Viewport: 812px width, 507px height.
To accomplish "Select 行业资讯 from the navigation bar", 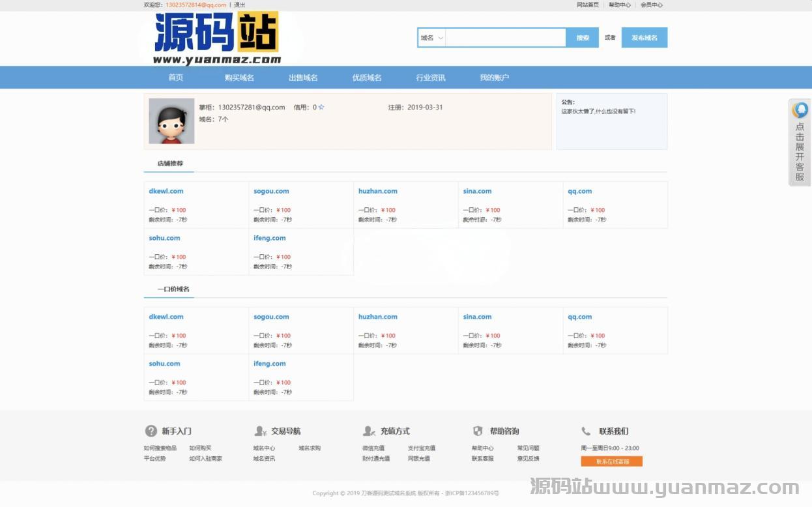I will point(431,78).
